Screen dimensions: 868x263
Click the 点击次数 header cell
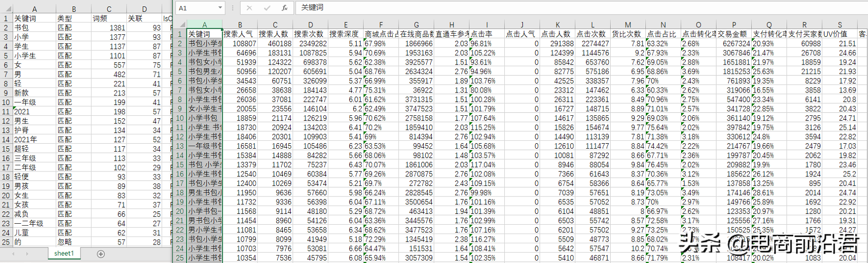pyautogui.click(x=593, y=34)
